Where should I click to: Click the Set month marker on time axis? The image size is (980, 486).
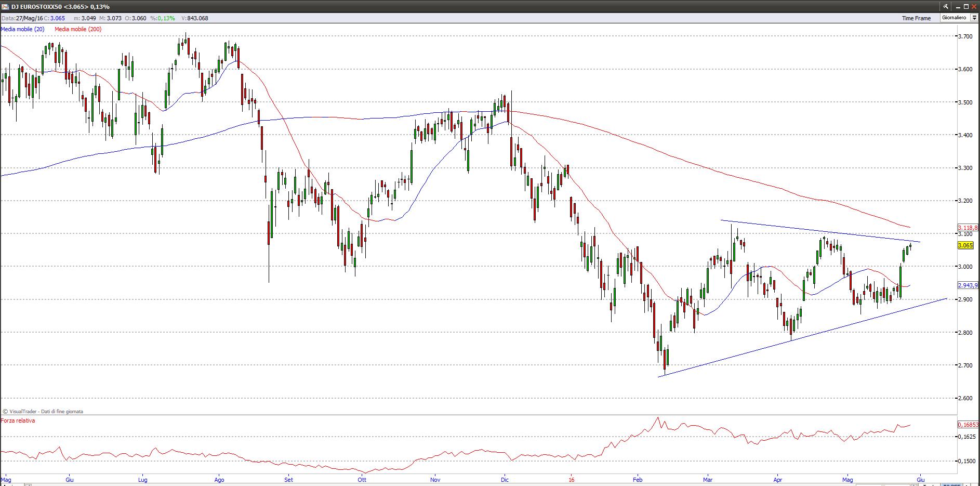(x=289, y=480)
